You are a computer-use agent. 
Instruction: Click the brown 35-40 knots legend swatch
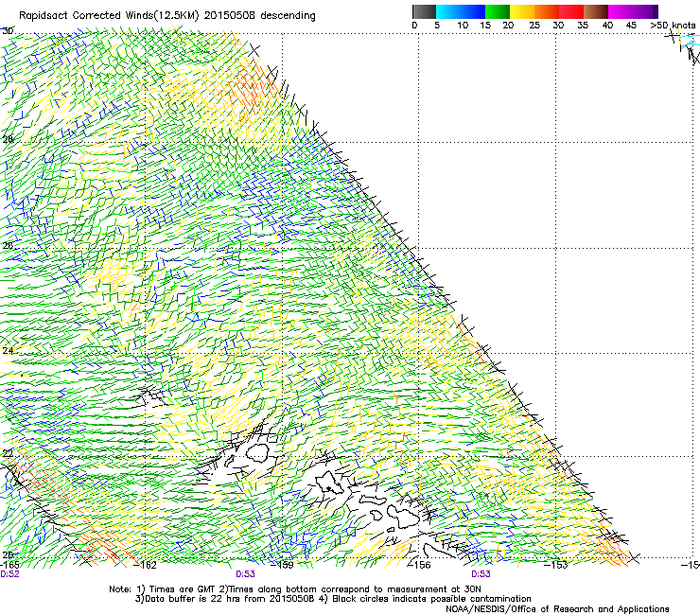(596, 11)
